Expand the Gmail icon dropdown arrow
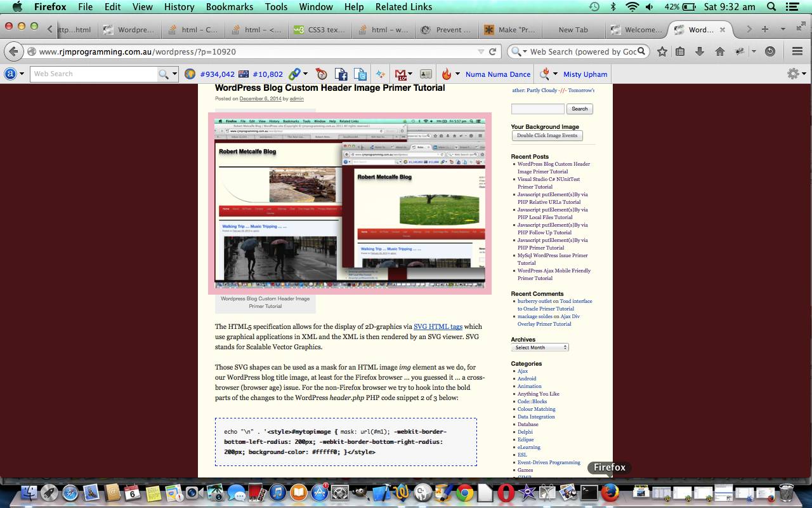This screenshot has width=812, height=508. click(410, 74)
